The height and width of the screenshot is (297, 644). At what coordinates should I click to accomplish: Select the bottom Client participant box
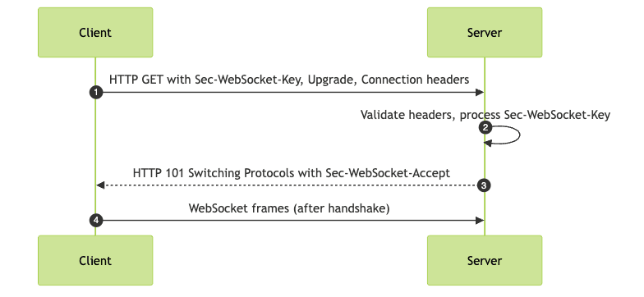pyautogui.click(x=95, y=260)
